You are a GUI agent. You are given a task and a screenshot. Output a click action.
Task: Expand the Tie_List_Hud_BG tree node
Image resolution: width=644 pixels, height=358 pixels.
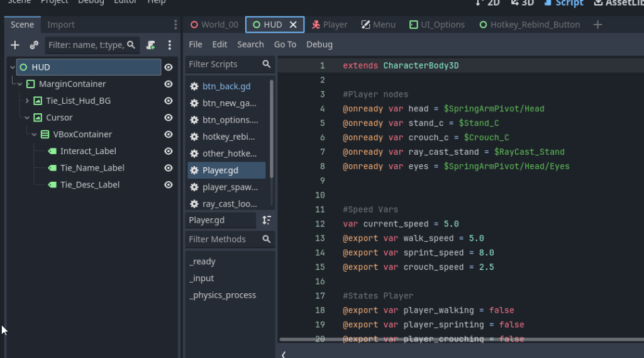[x=27, y=101]
